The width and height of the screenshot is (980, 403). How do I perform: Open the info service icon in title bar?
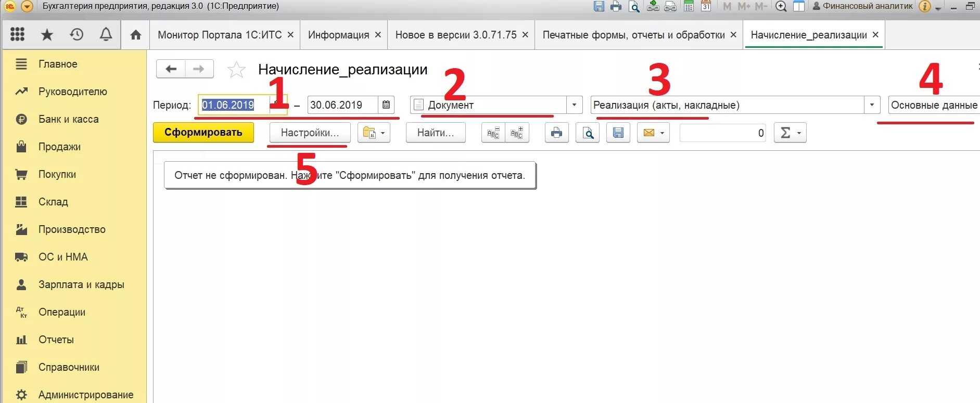924,6
